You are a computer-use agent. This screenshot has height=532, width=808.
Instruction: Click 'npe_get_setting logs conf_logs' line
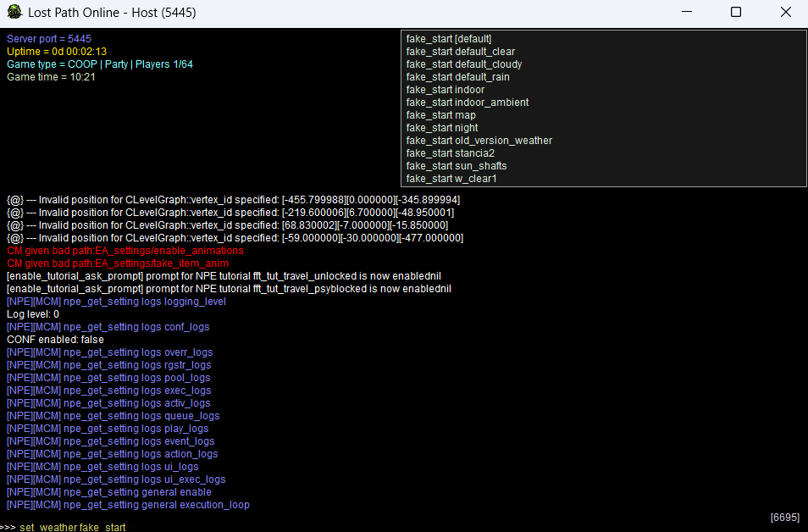coord(108,327)
